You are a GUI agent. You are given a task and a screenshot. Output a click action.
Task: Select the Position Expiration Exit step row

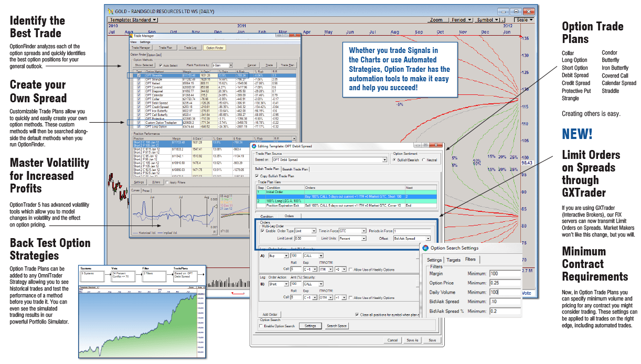[346, 206]
